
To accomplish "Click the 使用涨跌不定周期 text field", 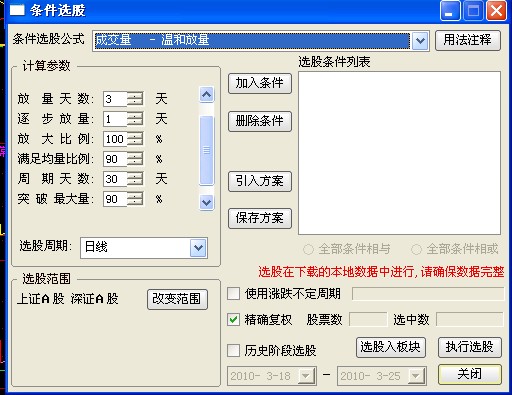I will point(428,294).
